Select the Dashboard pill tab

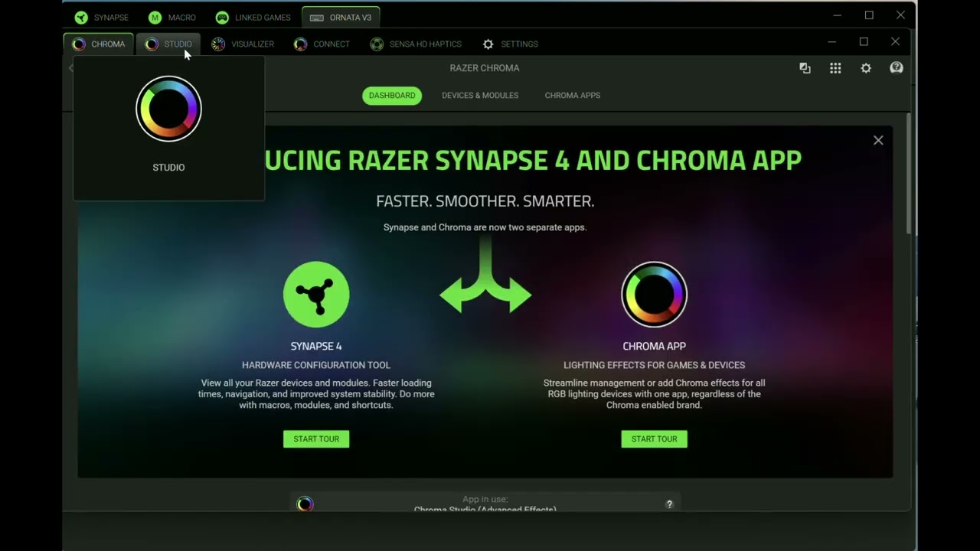[x=392, y=96]
